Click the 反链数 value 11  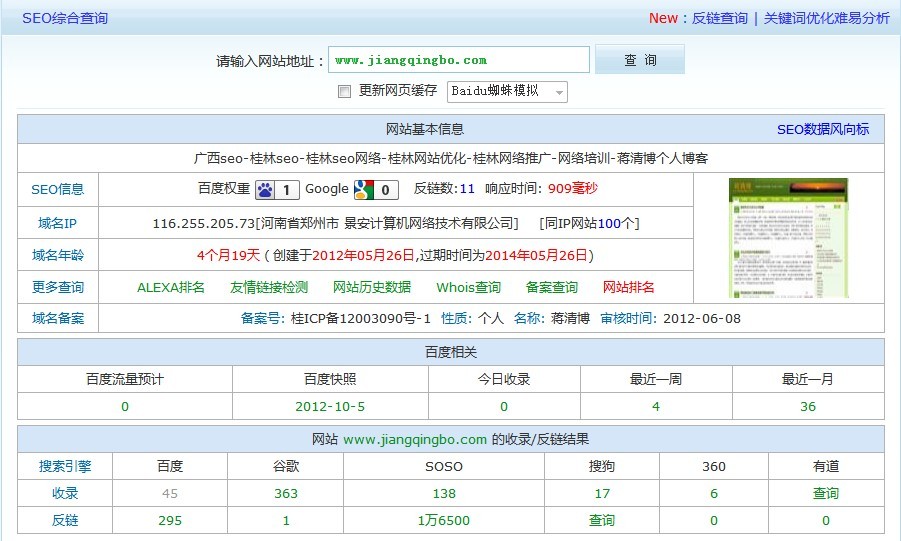point(467,189)
